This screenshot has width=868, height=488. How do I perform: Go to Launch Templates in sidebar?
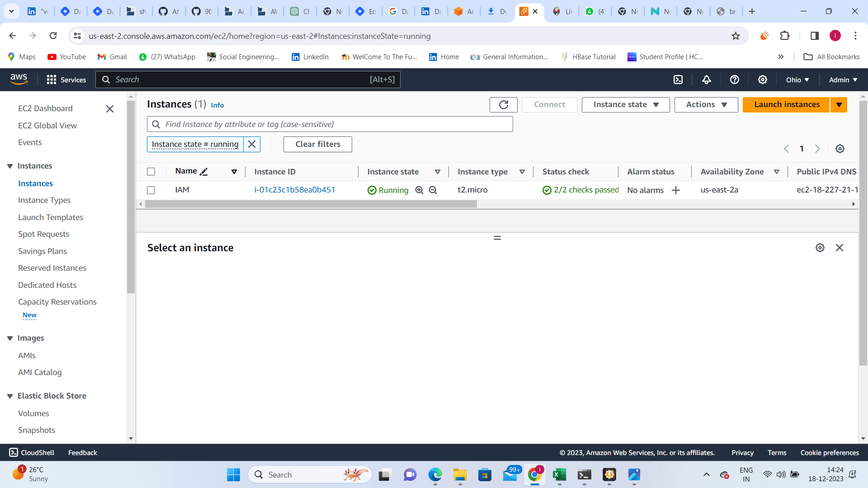point(51,217)
